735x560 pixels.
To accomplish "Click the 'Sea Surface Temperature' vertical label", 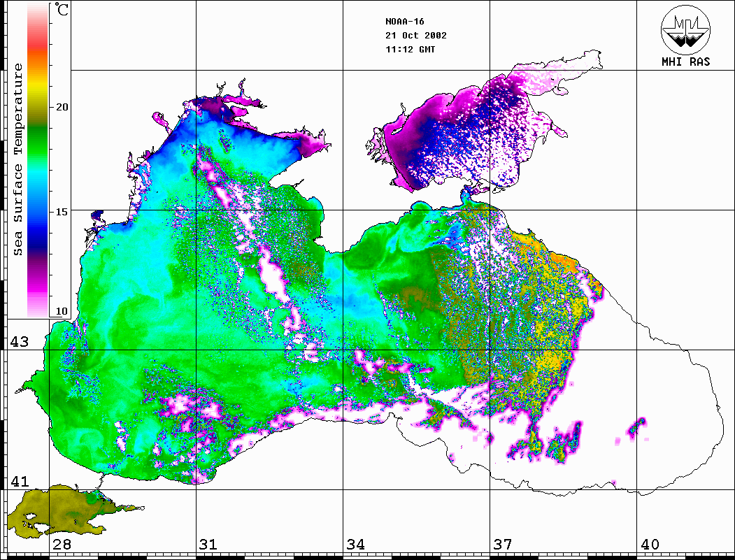I will coord(17,159).
